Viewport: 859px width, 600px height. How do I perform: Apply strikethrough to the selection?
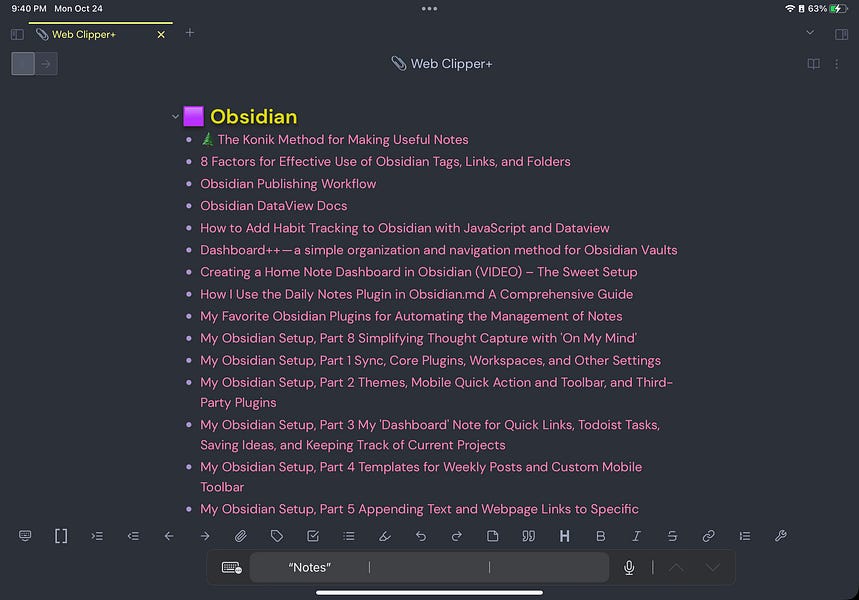(672, 536)
